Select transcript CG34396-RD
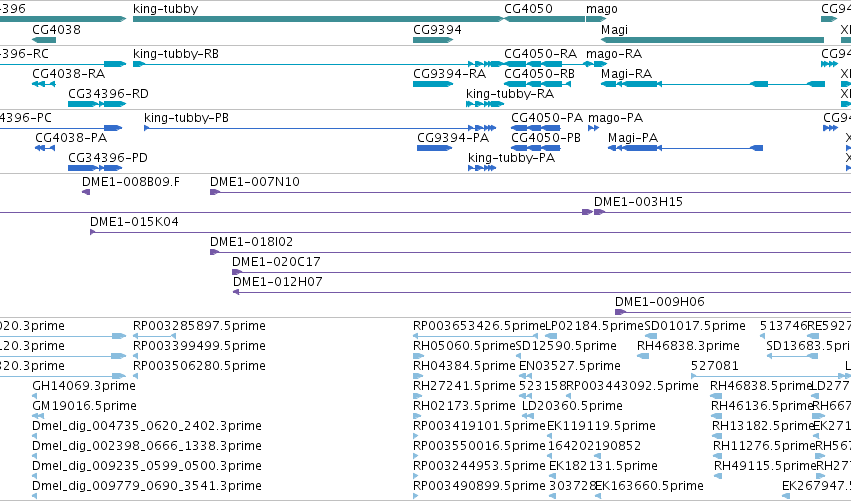Image resolution: width=851 pixels, height=501 pixels. point(97,104)
